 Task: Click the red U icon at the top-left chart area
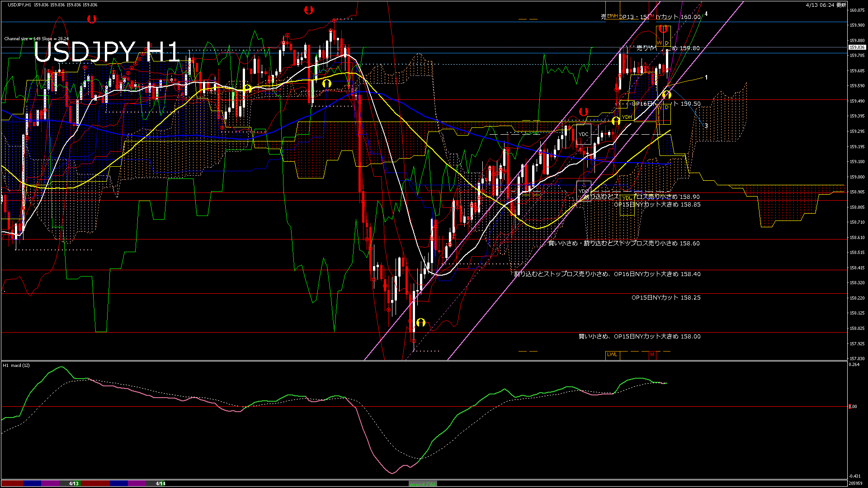tap(92, 19)
